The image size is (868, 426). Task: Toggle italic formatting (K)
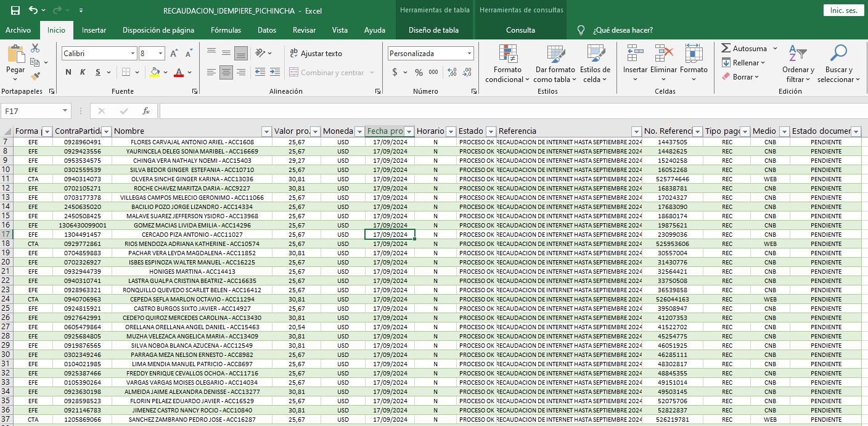(83, 72)
